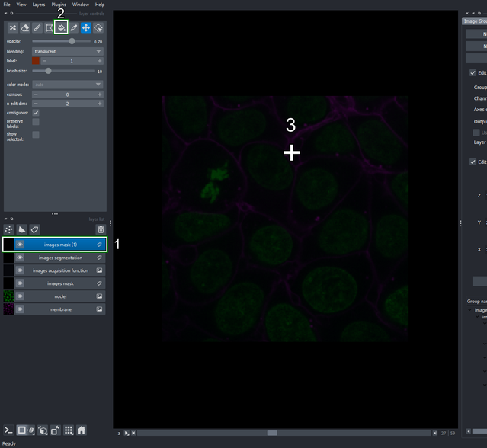Select the color picker eyedropper tool
Screen dimensions: 487x448
74,28
